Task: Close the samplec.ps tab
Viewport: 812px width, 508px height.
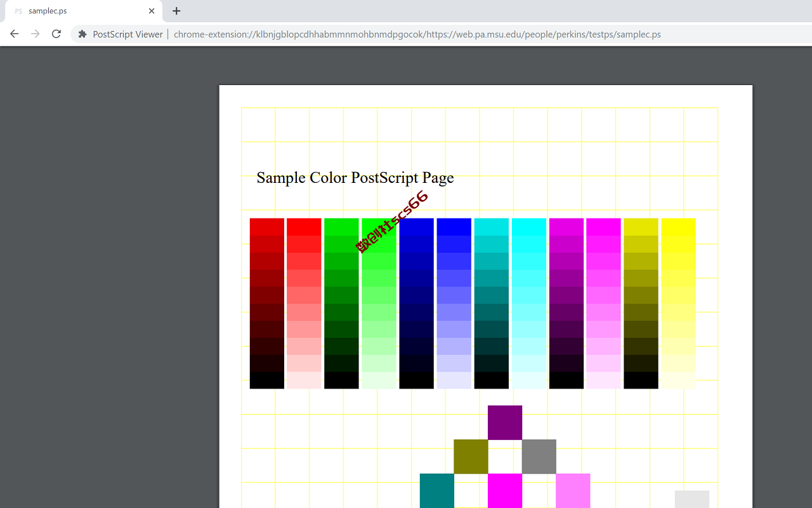Action: pos(152,11)
